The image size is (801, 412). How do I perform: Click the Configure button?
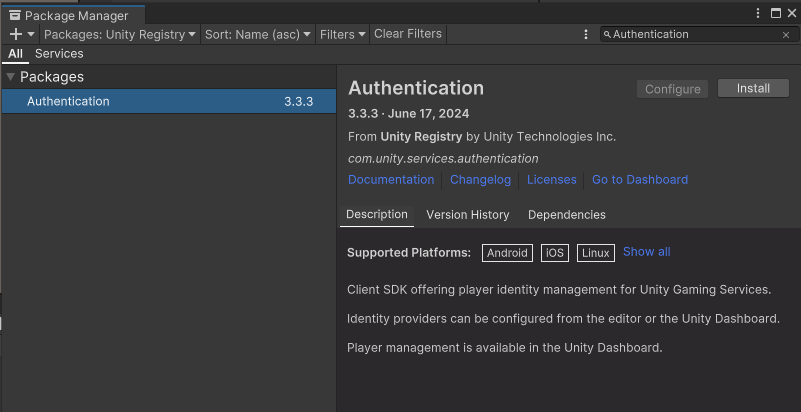[672, 89]
